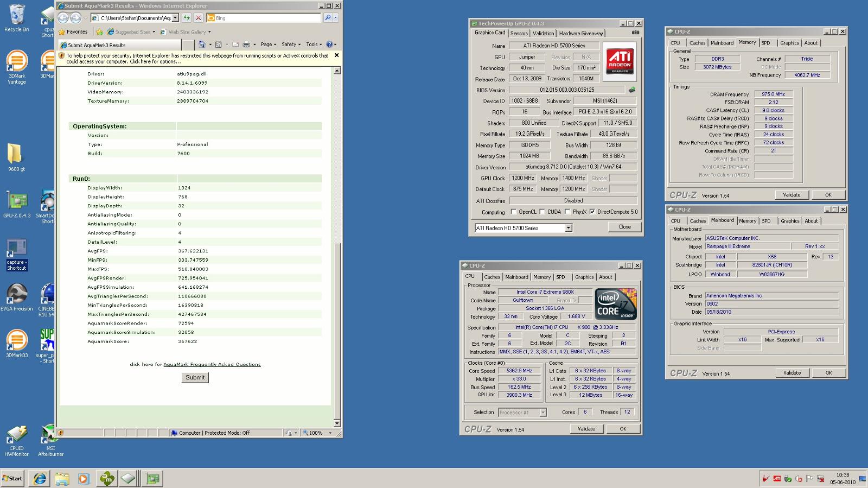This screenshot has height=488, width=868.
Task: Toggle the PhysX checkbox in GPU-Z
Action: tap(567, 212)
